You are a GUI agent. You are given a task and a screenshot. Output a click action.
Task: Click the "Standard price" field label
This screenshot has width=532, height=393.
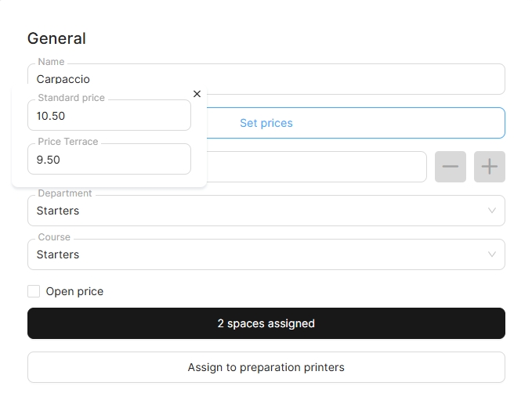(x=71, y=98)
